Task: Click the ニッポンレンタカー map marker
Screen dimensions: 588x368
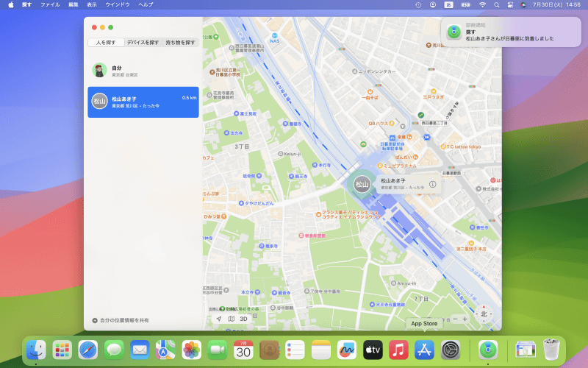Action: click(355, 71)
